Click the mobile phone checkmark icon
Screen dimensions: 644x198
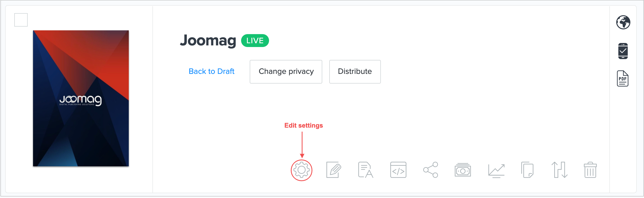623,51
